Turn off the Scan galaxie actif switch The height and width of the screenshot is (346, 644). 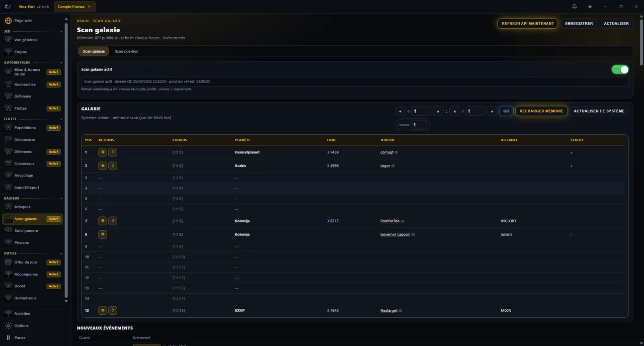pyautogui.click(x=620, y=69)
